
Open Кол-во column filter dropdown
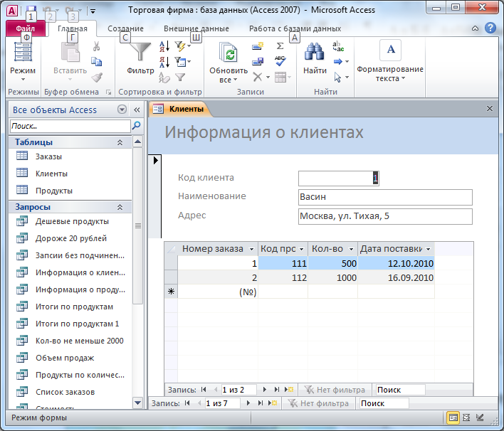pos(352,249)
